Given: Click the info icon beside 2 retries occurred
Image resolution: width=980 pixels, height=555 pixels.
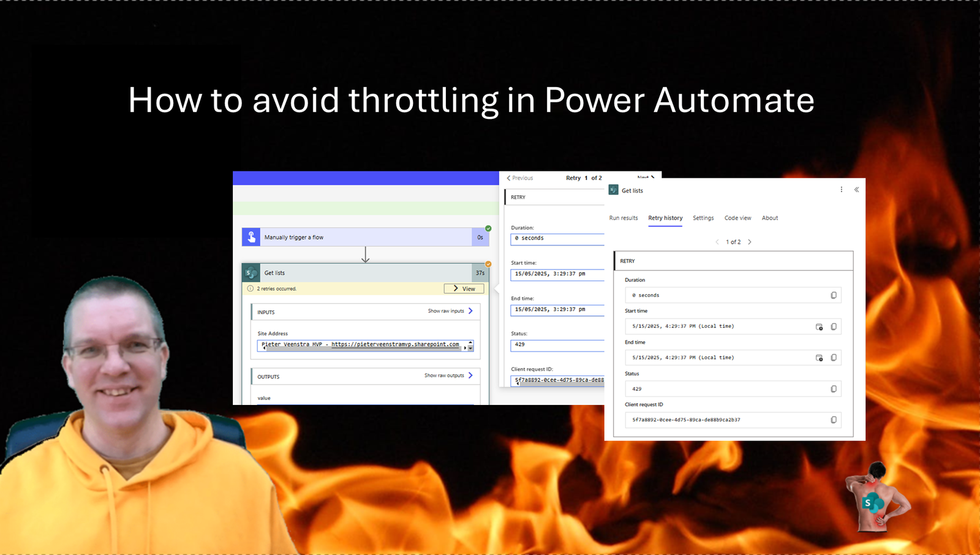Looking at the screenshot, I should [250, 289].
